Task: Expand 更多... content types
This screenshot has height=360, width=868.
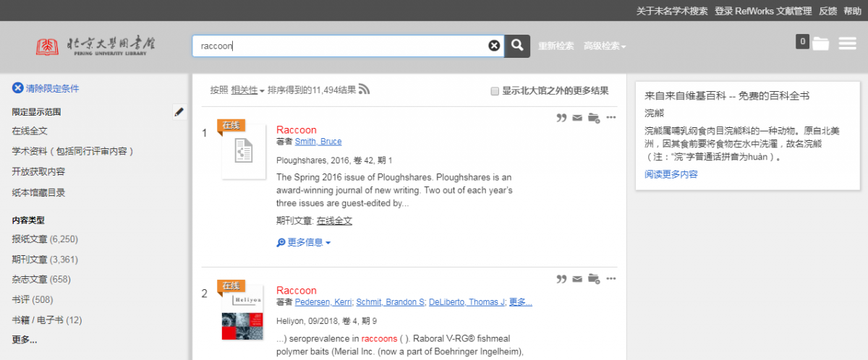Action: point(25,340)
